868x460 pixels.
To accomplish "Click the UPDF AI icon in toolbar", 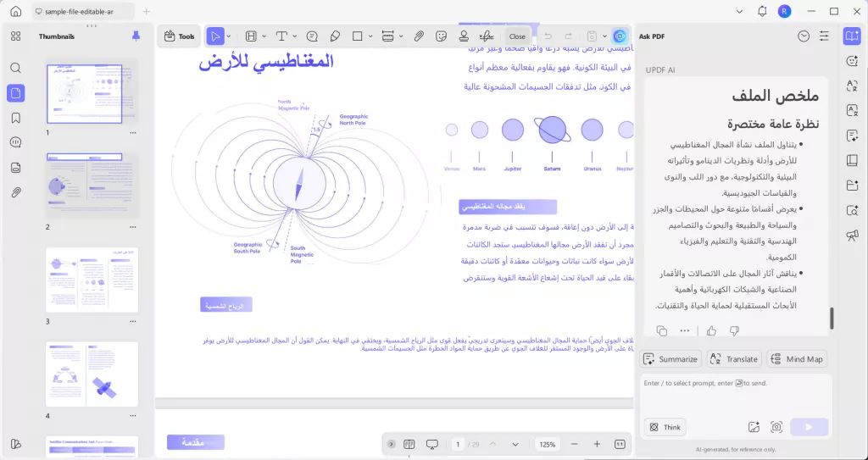I will point(620,36).
